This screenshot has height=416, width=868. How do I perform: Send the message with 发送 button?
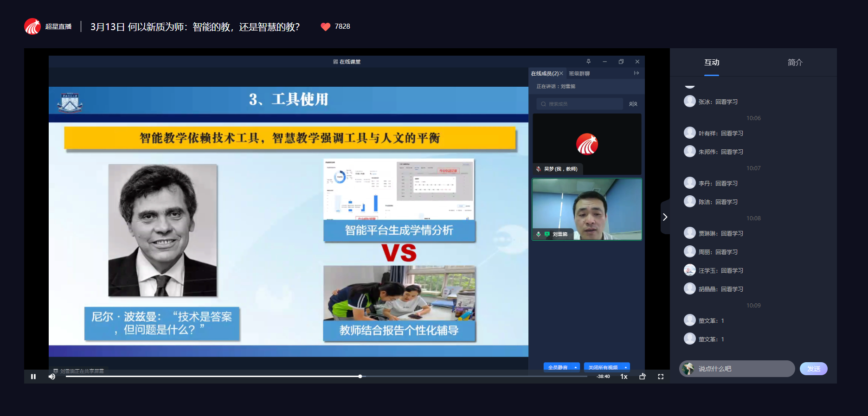(814, 369)
